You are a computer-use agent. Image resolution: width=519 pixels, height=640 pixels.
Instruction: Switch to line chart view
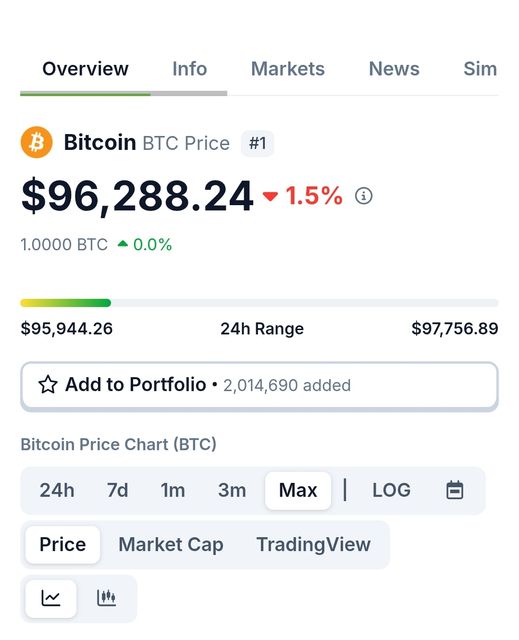coord(51,598)
